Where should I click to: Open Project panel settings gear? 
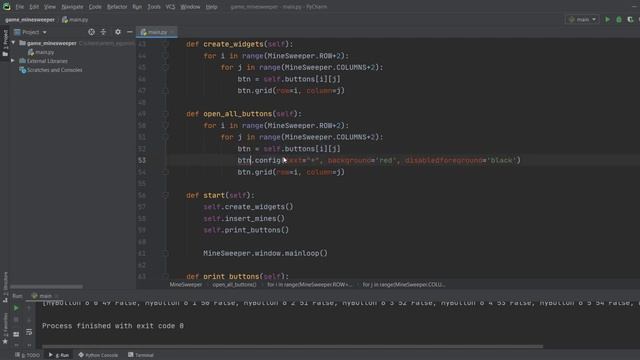click(118, 32)
